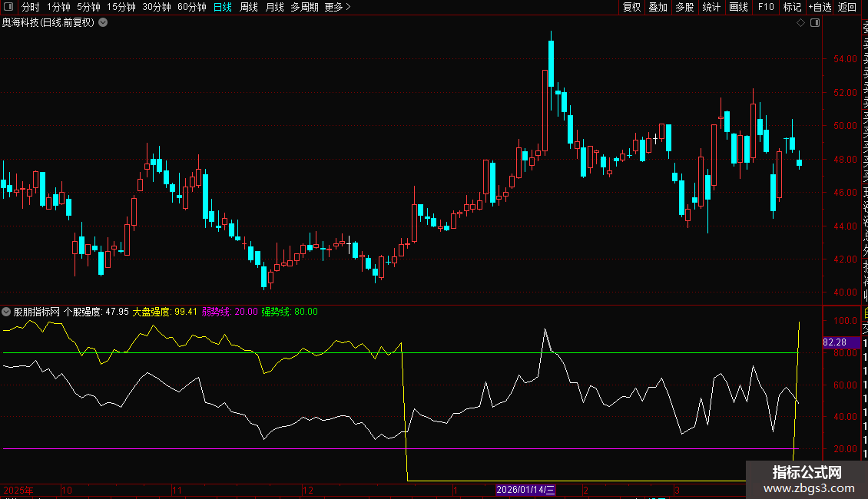Open the 多股 multi-stock view
This screenshot has width=868, height=499.
684,7
